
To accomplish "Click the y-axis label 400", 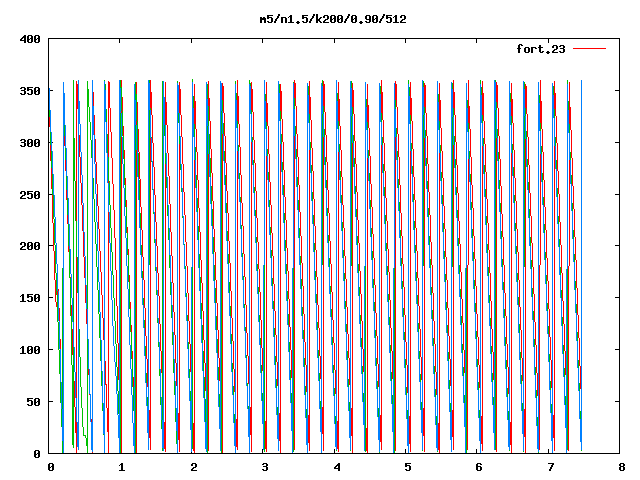I will pyautogui.click(x=30, y=39).
